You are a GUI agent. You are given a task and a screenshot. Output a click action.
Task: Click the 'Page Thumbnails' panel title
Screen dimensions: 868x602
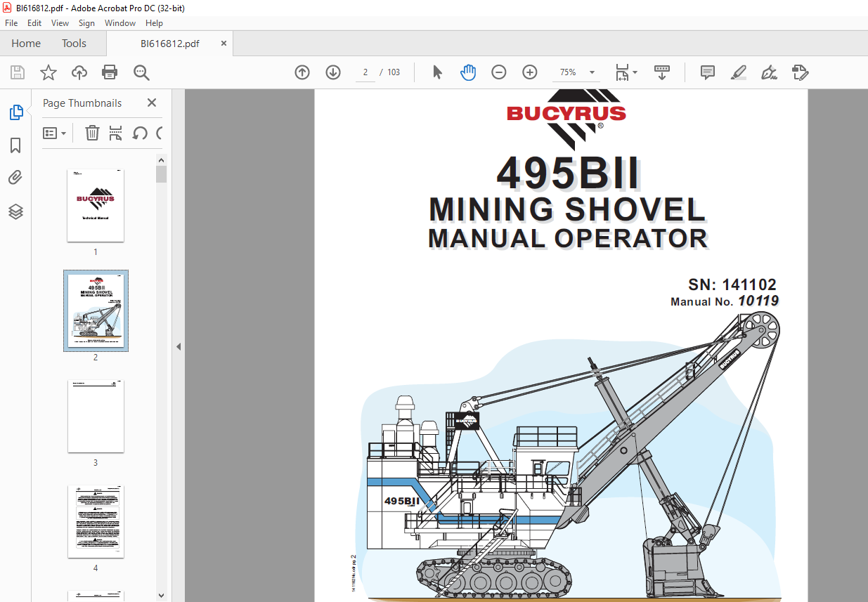(82, 103)
